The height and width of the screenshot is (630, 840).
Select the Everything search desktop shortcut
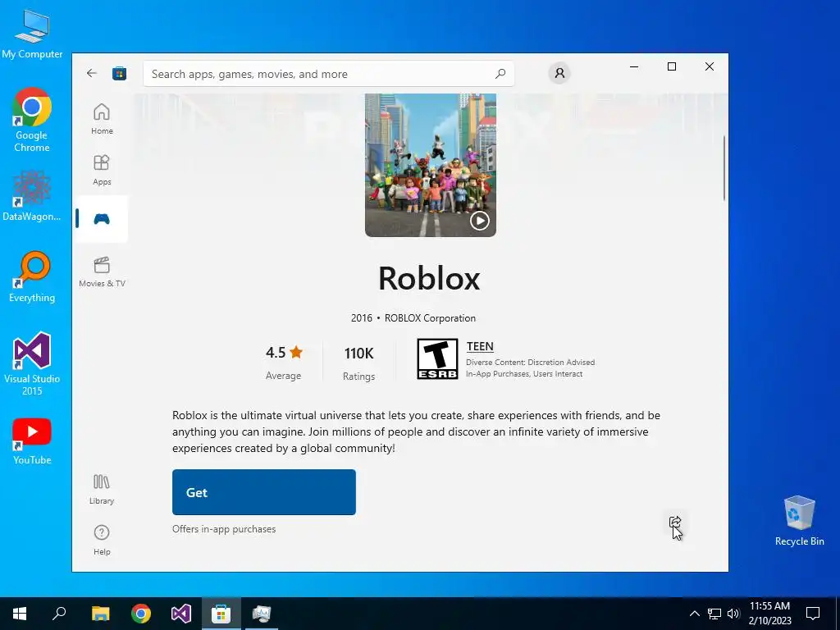pos(32,277)
